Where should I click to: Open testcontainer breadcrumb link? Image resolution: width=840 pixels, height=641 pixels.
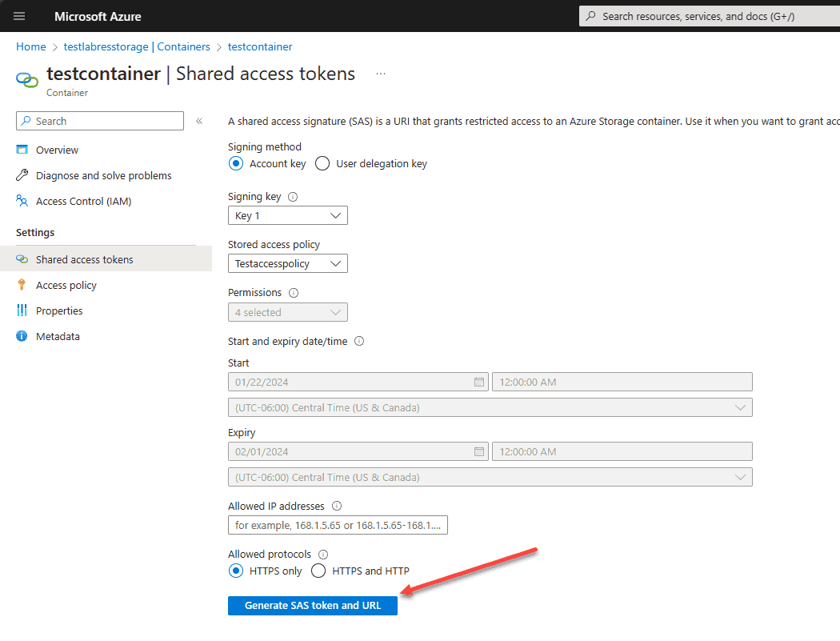coord(260,46)
